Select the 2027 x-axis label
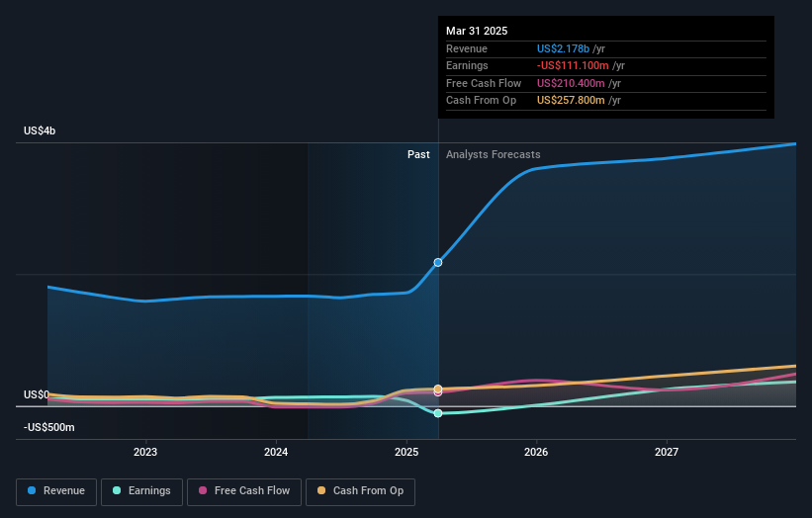This screenshot has width=812, height=518. 667,452
